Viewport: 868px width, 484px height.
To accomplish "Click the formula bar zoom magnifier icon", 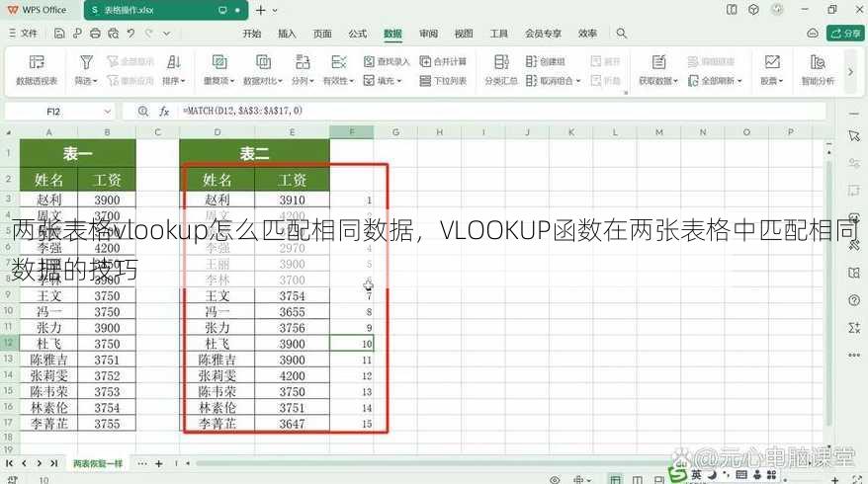I will pyautogui.click(x=143, y=112).
